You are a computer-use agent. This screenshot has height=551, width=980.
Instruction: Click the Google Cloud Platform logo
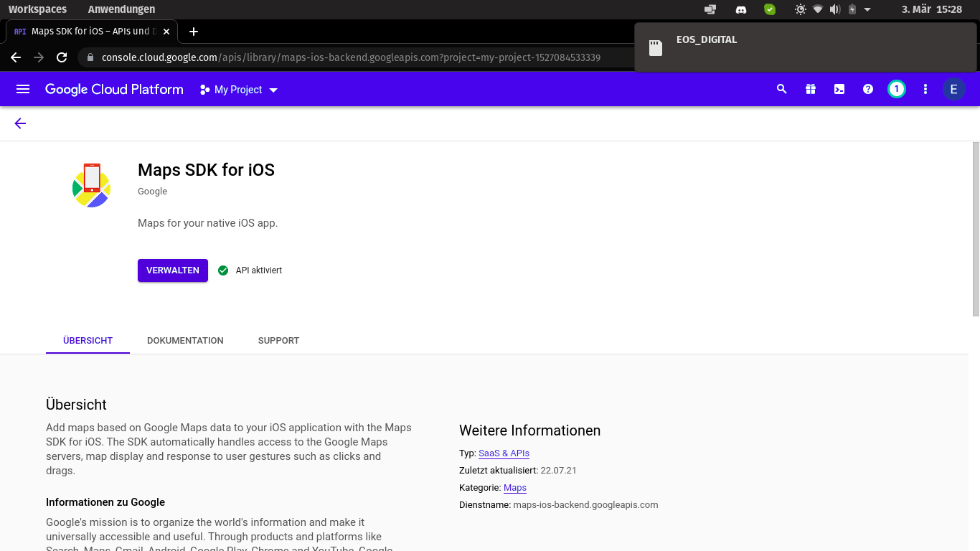tap(114, 89)
